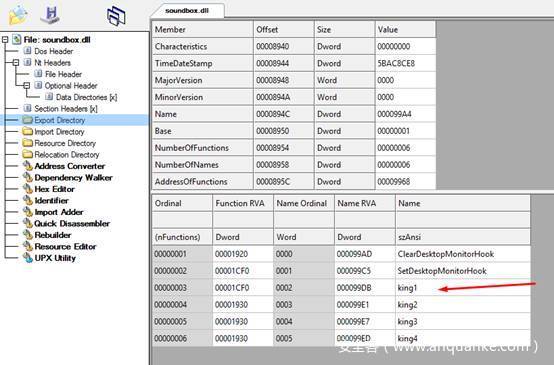Launch the Dependency Walker tool
This screenshot has height=365, width=554.
(73, 178)
